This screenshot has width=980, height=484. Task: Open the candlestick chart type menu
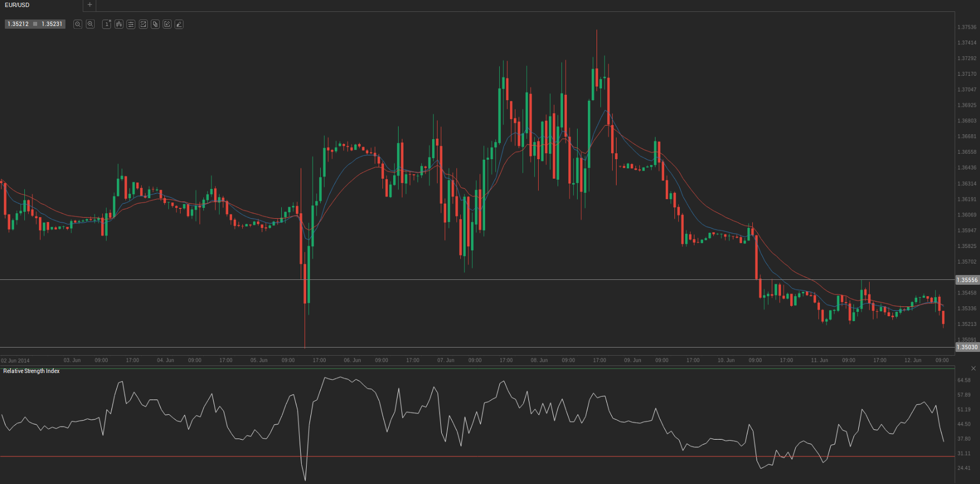(119, 24)
